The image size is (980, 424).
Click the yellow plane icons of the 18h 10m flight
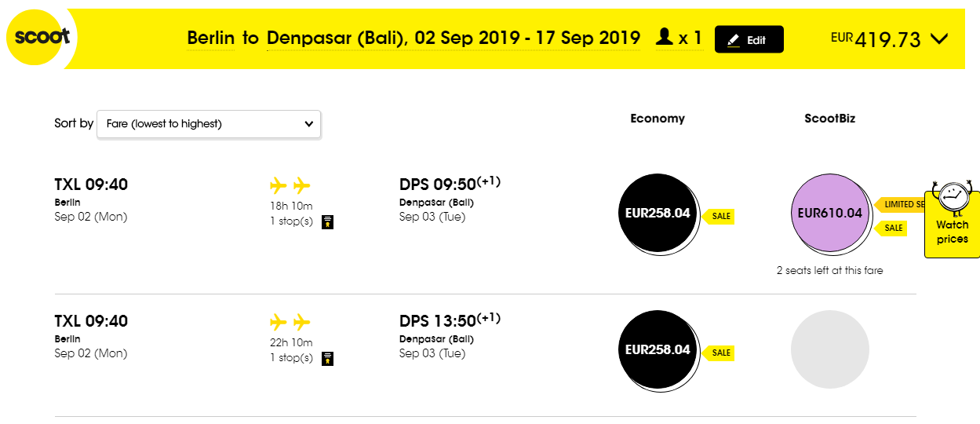coord(290,185)
